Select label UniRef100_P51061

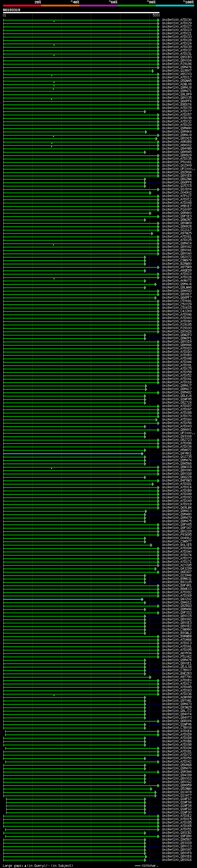(177, 162)
